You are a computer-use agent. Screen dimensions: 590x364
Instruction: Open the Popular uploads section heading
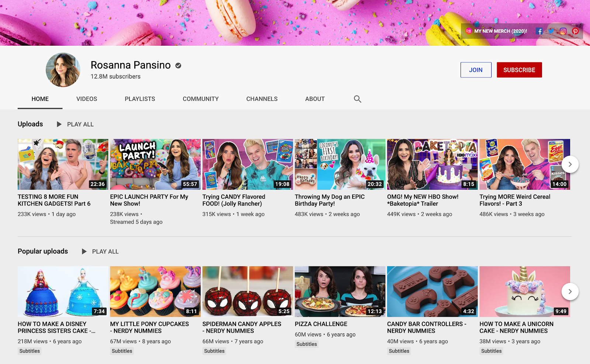pos(43,251)
